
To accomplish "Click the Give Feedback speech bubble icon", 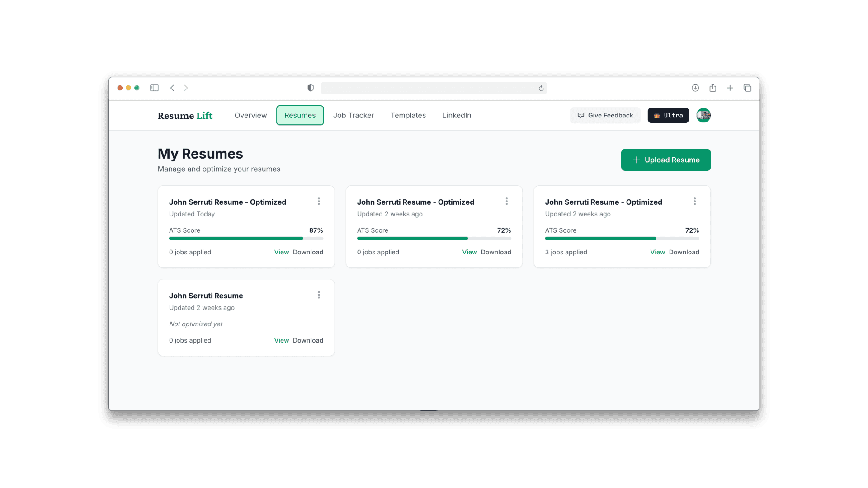I will pyautogui.click(x=580, y=115).
